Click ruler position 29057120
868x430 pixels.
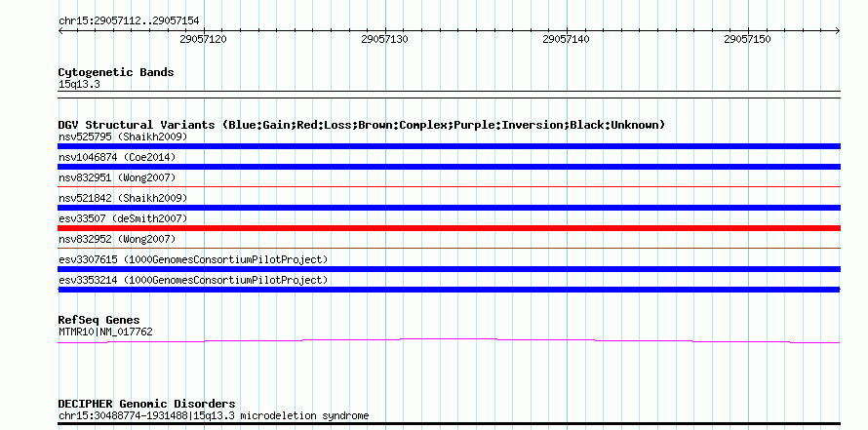click(204, 39)
